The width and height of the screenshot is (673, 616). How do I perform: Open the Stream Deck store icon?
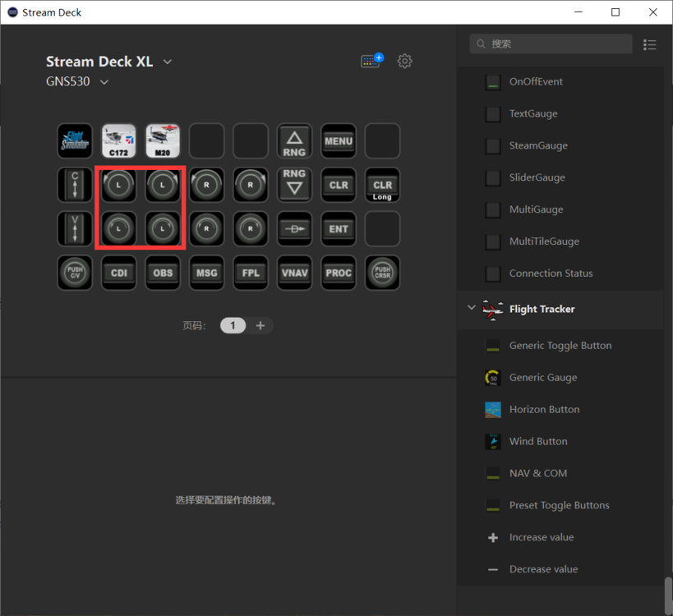click(x=371, y=61)
